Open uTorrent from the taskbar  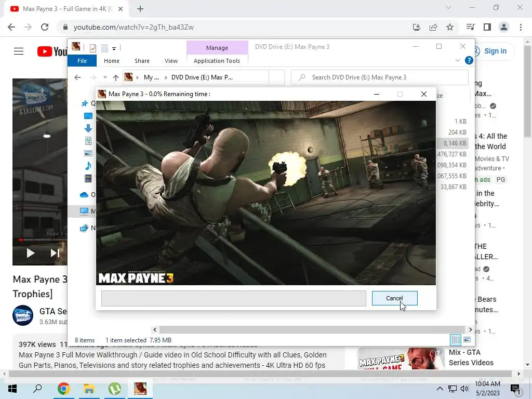(x=115, y=389)
